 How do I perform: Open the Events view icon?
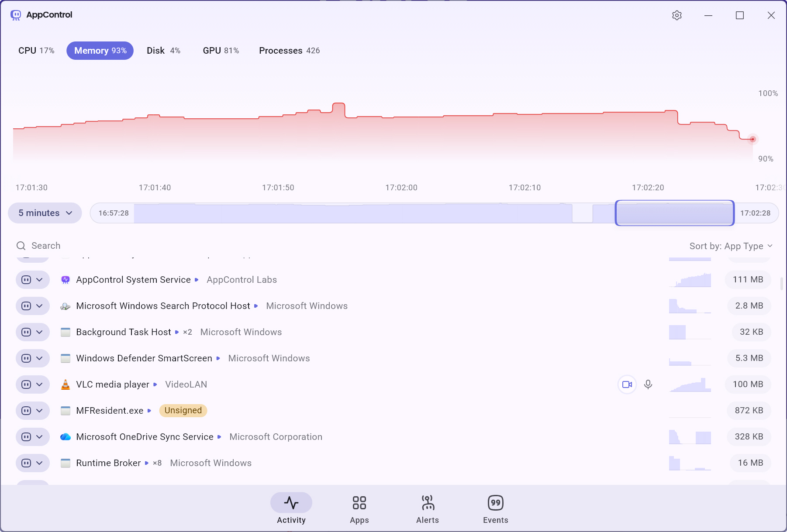pos(495,503)
